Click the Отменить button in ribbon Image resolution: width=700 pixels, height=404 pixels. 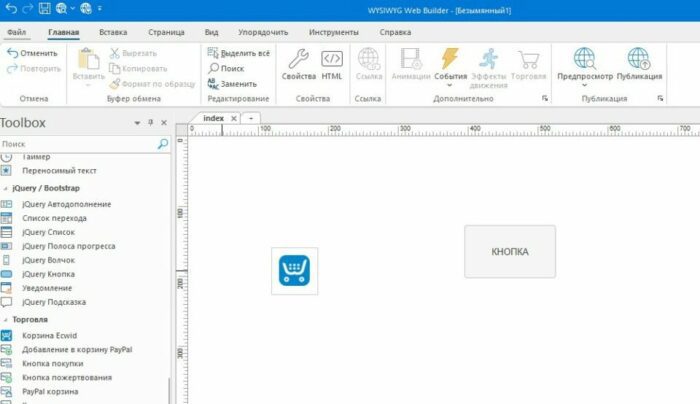coord(32,53)
